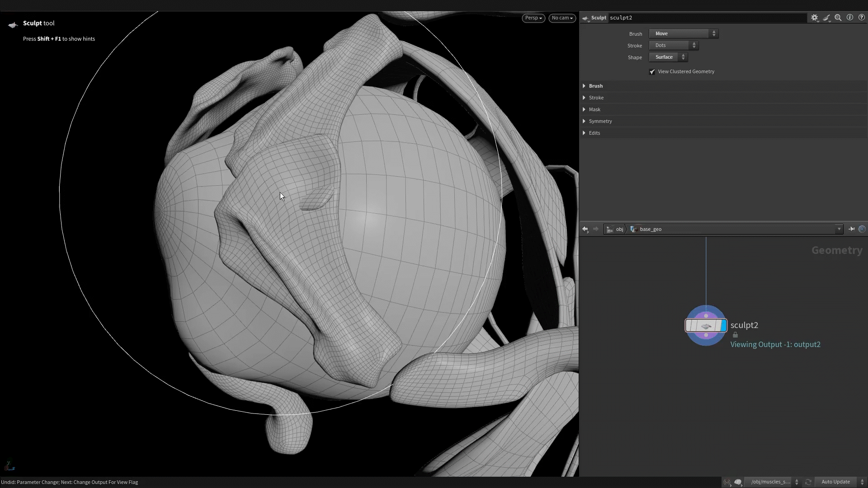The height and width of the screenshot is (488, 868).
Task: Toggle the blue display flag on sculpt2
Action: click(x=723, y=325)
